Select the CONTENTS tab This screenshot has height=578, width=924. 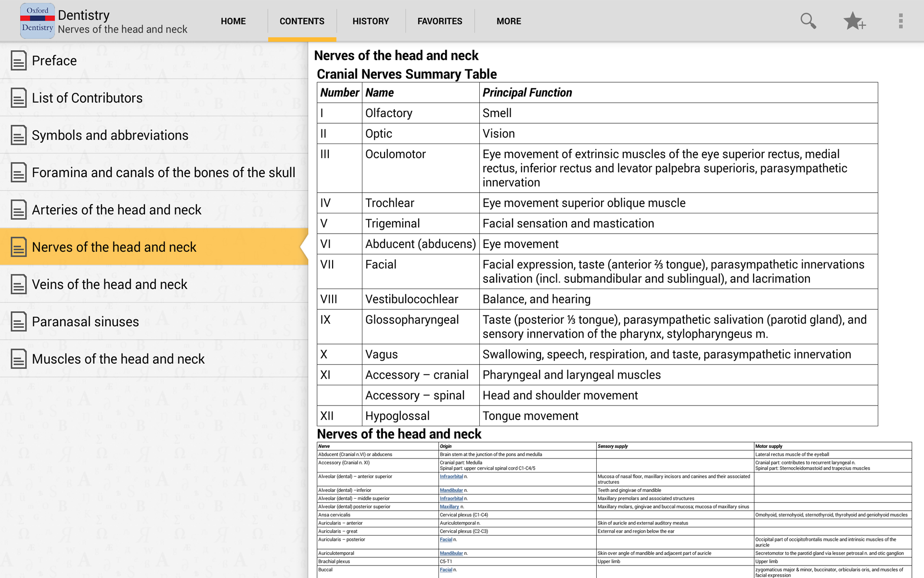pos(302,21)
